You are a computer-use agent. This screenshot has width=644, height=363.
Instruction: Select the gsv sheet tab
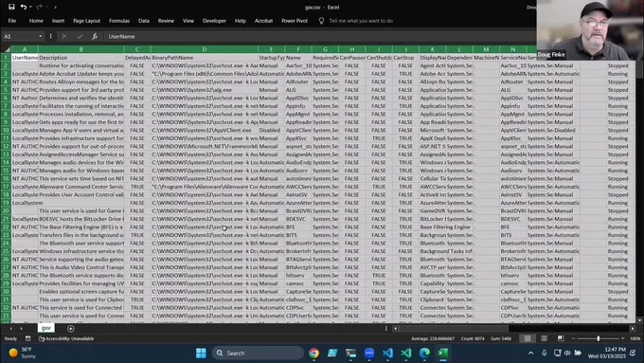46,328
